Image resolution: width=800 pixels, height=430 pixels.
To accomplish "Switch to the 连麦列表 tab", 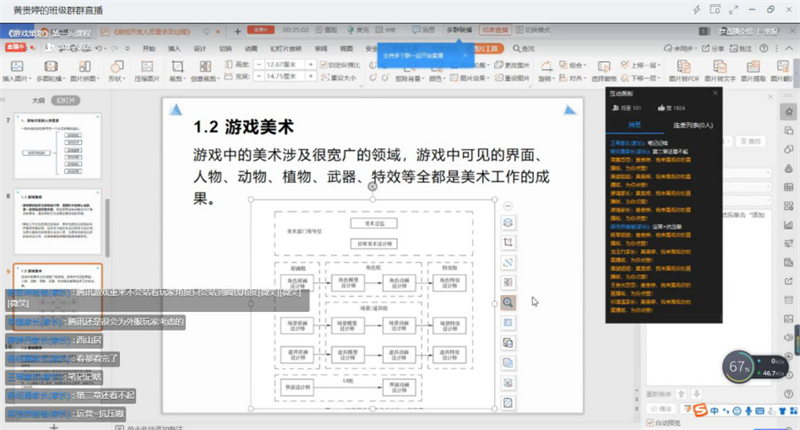I will pyautogui.click(x=692, y=125).
